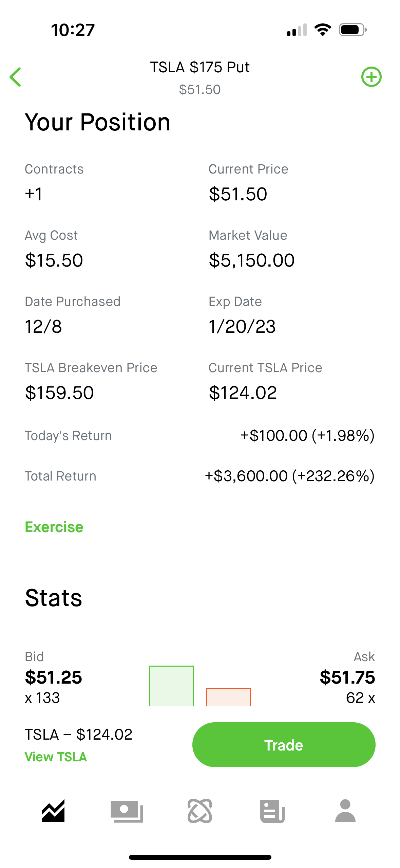
Task: Tap the Exercise link
Action: click(x=54, y=527)
